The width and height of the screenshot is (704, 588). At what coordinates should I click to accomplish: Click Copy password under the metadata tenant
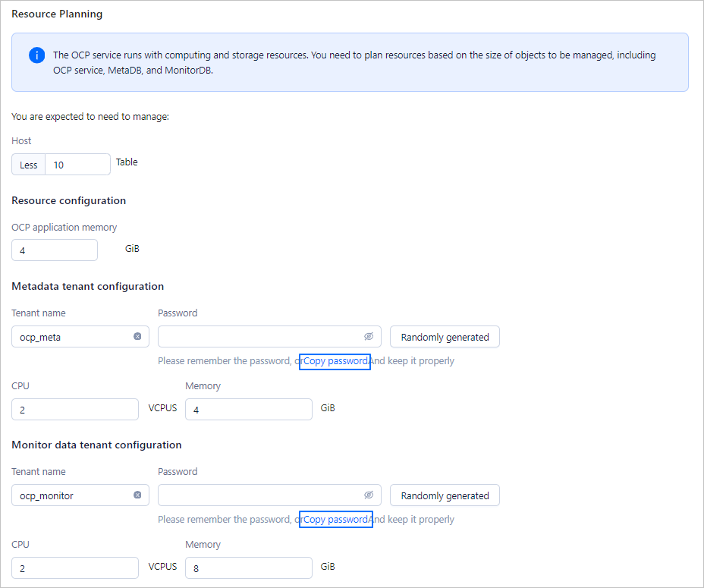click(335, 361)
